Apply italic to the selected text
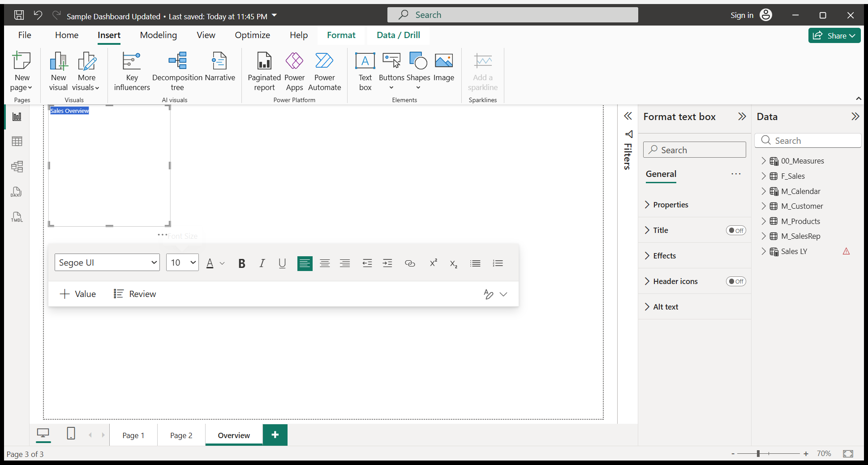 [262, 263]
